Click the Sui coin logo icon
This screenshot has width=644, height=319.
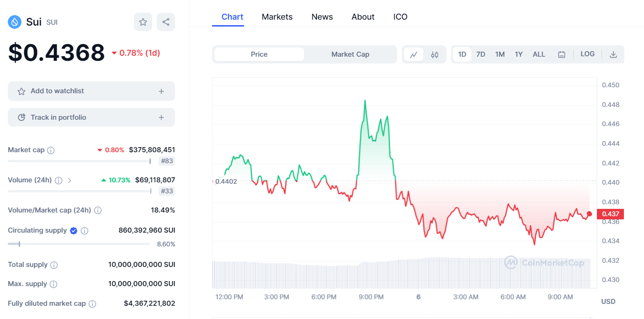coord(15,22)
